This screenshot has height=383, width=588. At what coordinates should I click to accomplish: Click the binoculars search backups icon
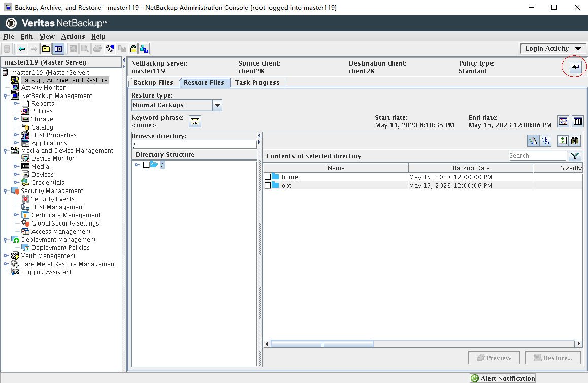(575, 141)
